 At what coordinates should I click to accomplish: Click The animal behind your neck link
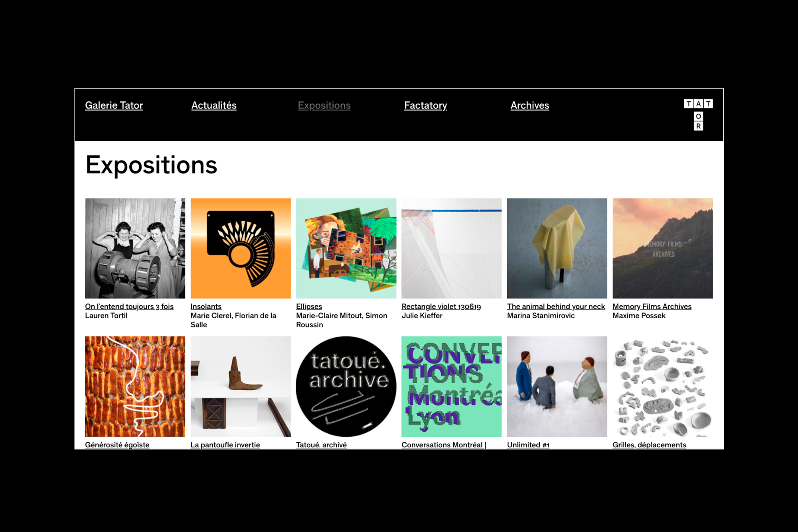tap(556, 307)
